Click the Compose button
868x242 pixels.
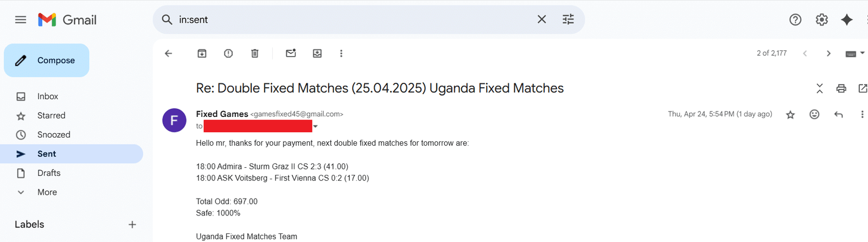coord(47,60)
